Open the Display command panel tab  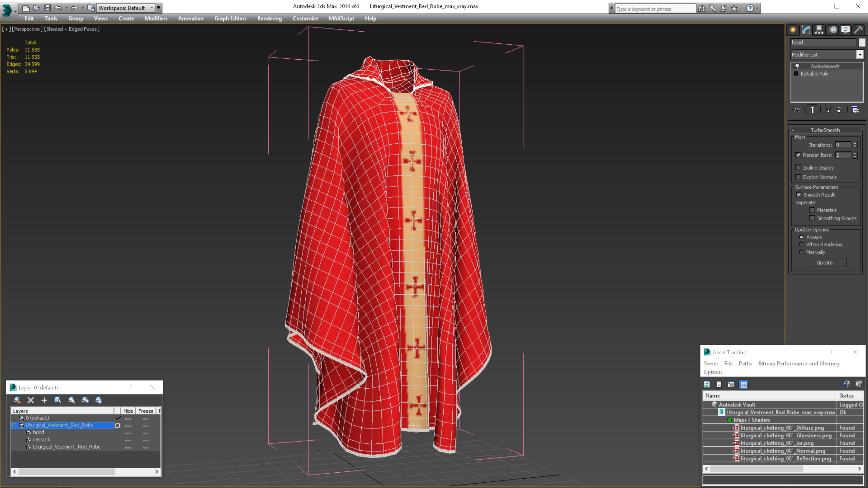pos(845,30)
